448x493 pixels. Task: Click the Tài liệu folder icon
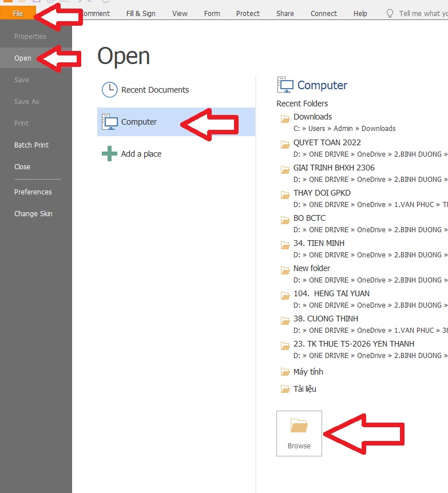point(285,389)
